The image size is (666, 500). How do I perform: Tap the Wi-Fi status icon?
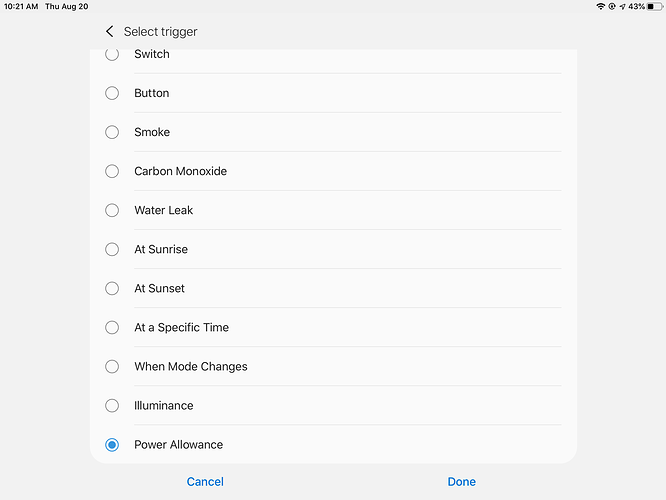[x=600, y=6]
